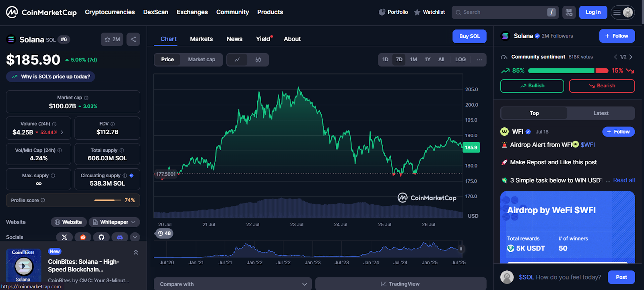Click the WFI avatar icon

pos(504,132)
